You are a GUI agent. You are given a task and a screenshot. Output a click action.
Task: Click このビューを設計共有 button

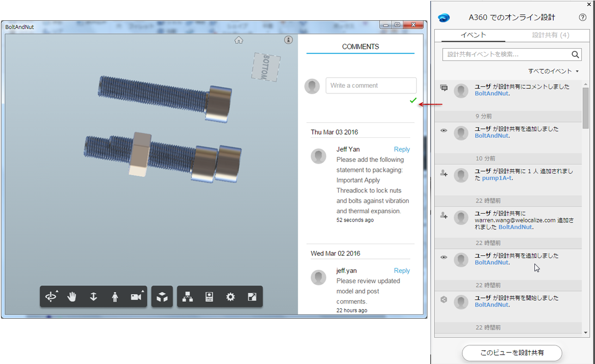coord(512,353)
